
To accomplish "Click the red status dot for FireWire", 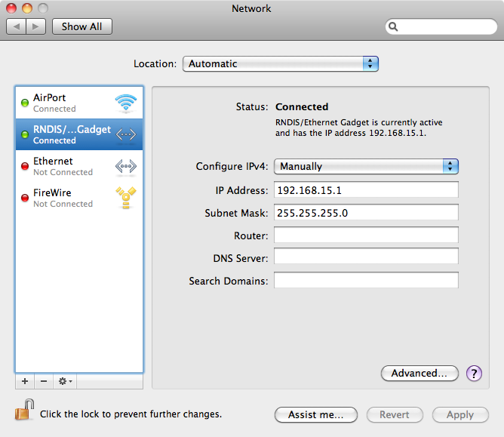I will click(x=25, y=198).
